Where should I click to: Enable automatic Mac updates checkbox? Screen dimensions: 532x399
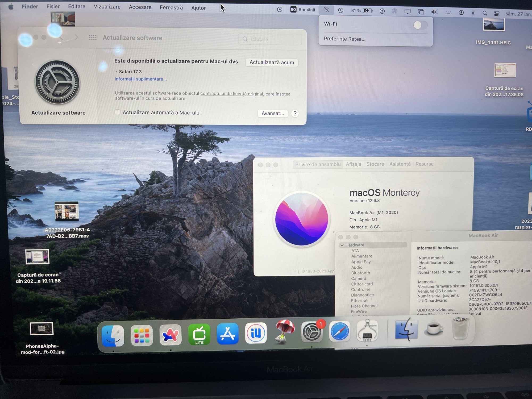click(x=117, y=112)
